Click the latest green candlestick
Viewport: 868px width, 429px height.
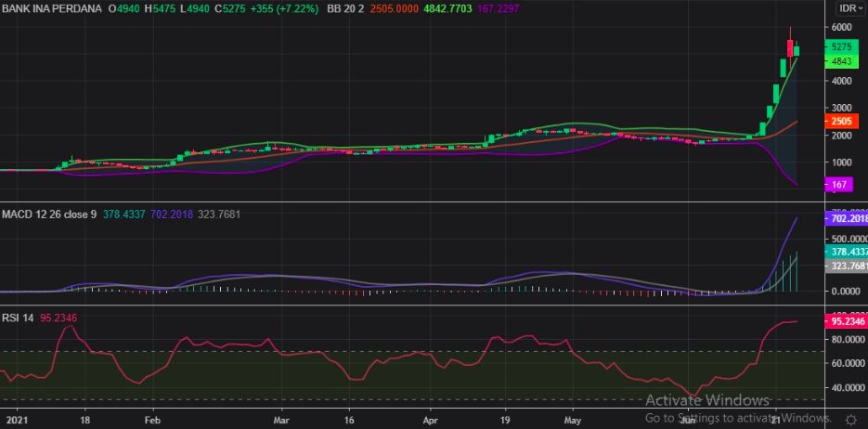point(797,51)
